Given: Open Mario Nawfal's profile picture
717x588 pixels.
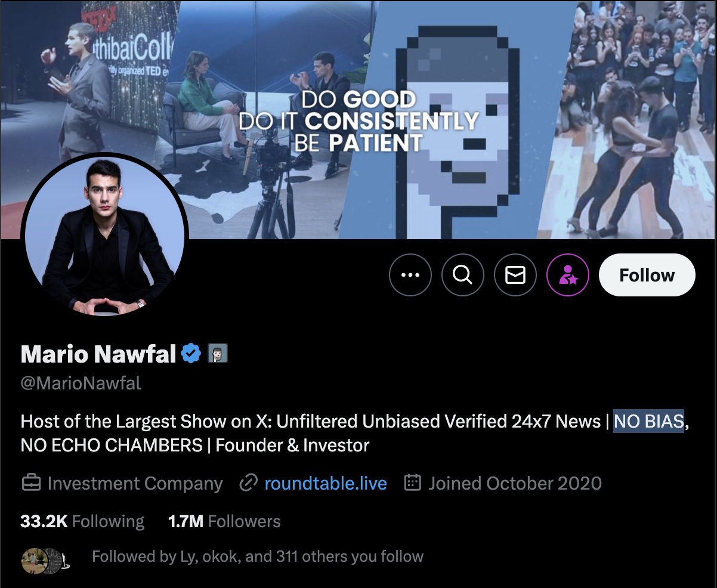Looking at the screenshot, I should 105,235.
